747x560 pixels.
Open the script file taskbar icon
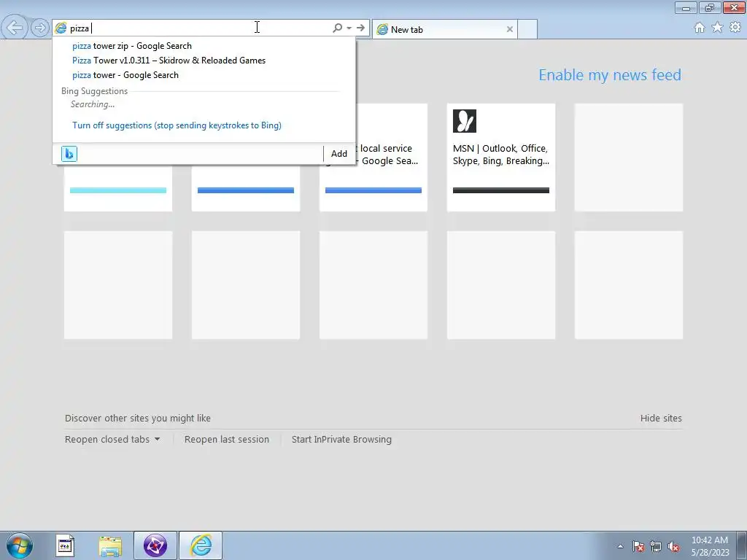(x=65, y=545)
